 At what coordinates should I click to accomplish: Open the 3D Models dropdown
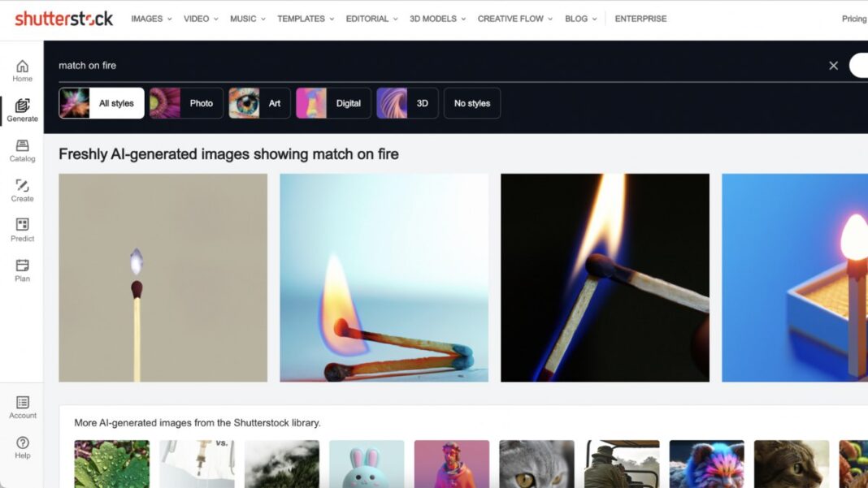pyautogui.click(x=432, y=19)
